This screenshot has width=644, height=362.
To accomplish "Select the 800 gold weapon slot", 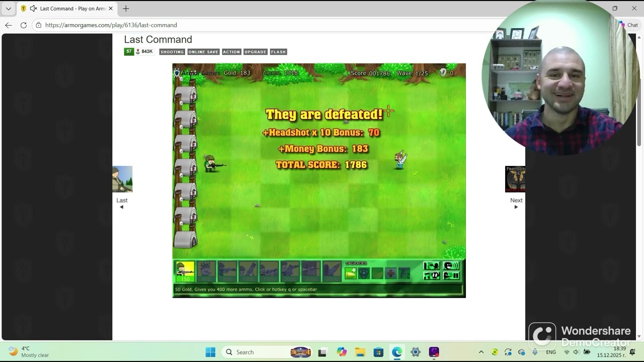I will (227, 271).
